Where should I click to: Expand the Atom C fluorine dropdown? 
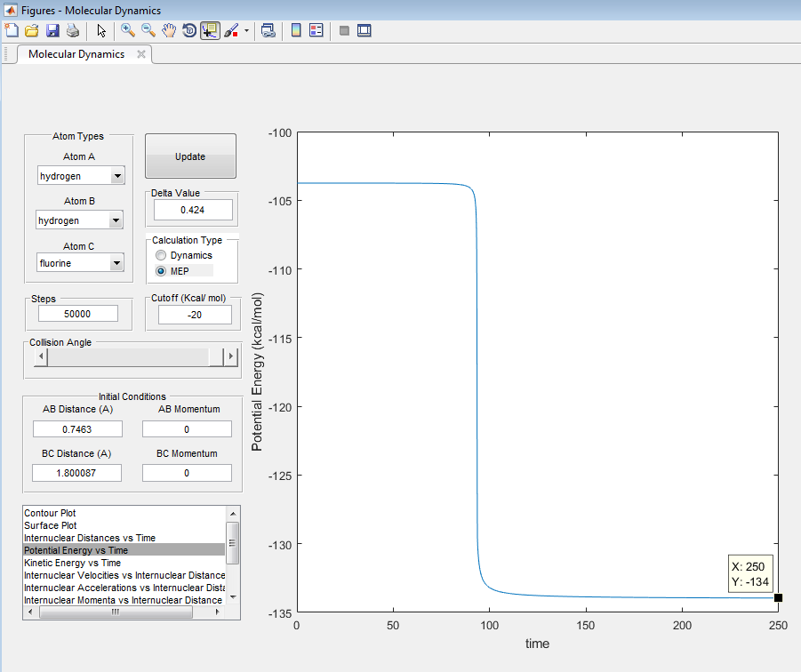116,263
